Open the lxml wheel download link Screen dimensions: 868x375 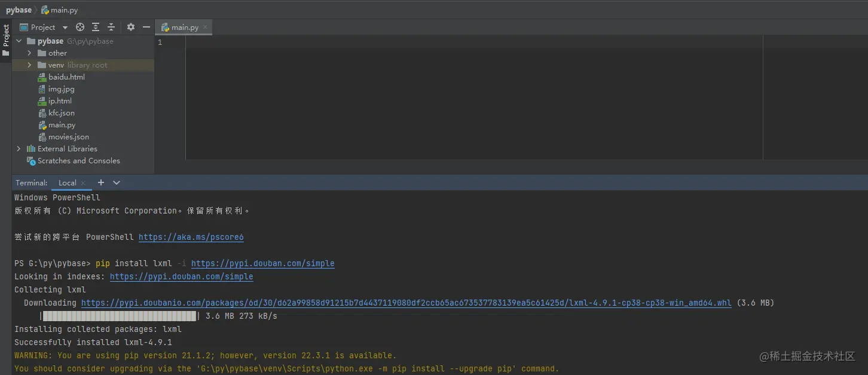[x=407, y=303]
